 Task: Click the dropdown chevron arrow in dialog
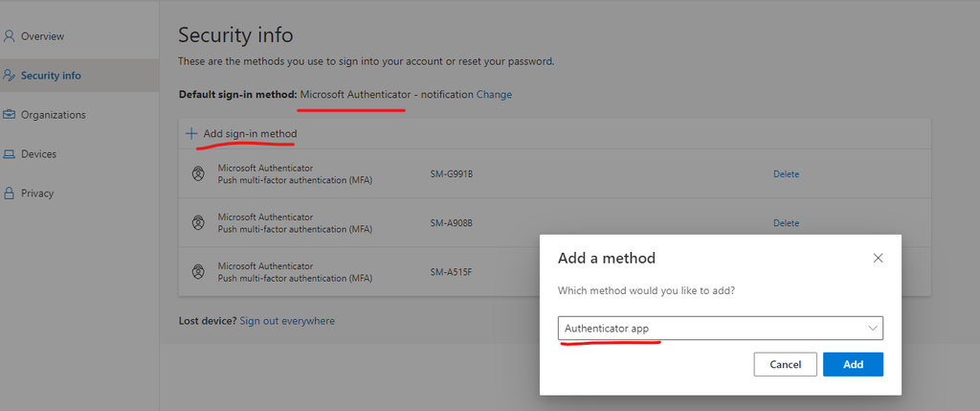tap(873, 328)
